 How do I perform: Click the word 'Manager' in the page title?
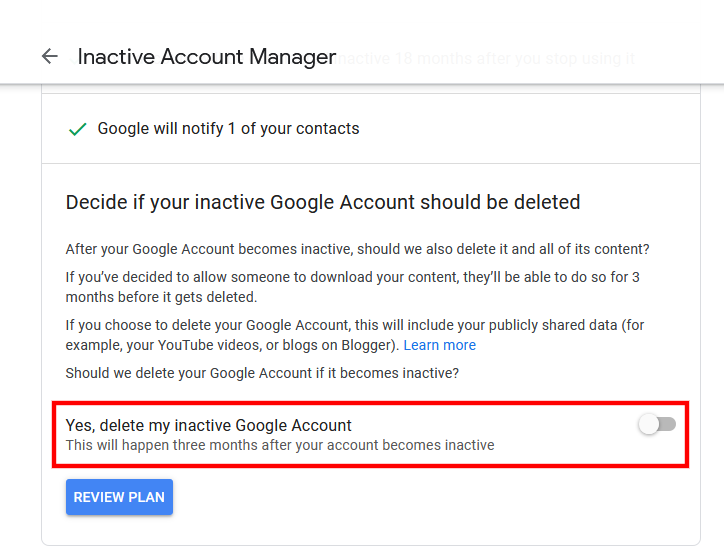click(292, 57)
